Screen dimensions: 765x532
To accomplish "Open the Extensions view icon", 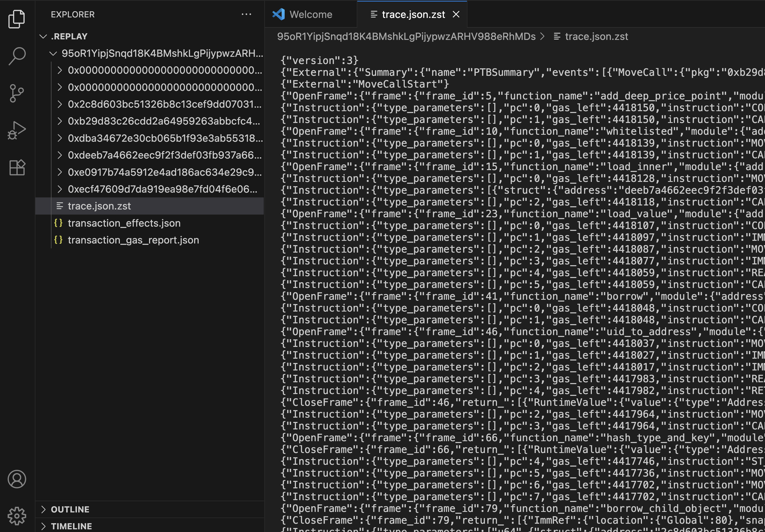I will tap(17, 167).
